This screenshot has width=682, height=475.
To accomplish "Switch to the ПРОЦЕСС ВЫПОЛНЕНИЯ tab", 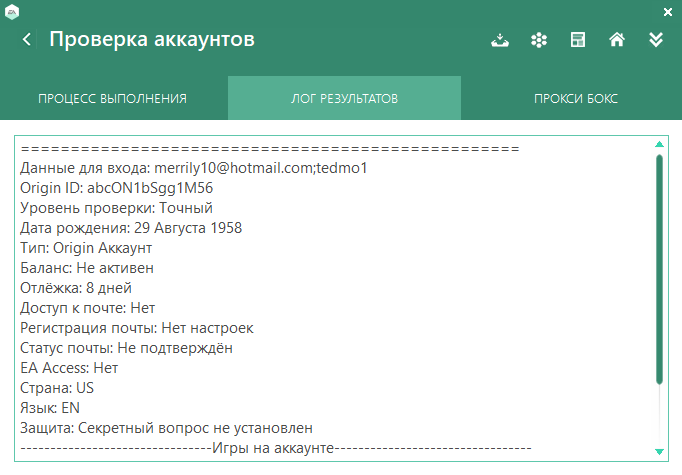I will coord(112,99).
